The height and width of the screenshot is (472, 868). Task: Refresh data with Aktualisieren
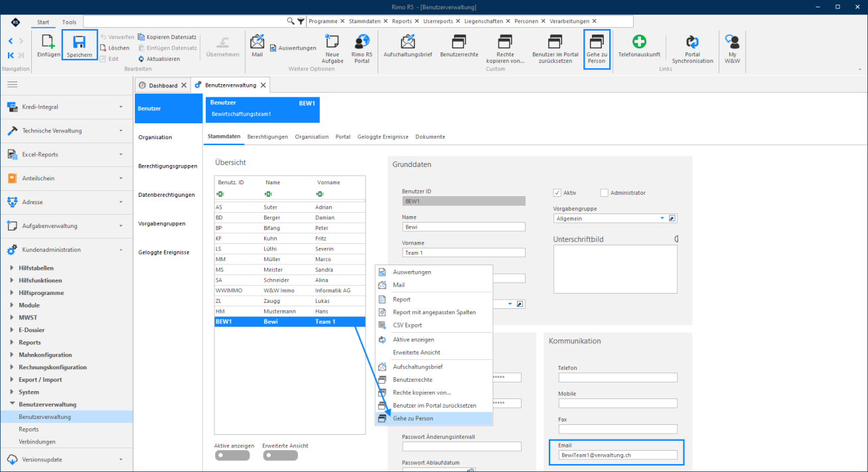click(x=159, y=59)
